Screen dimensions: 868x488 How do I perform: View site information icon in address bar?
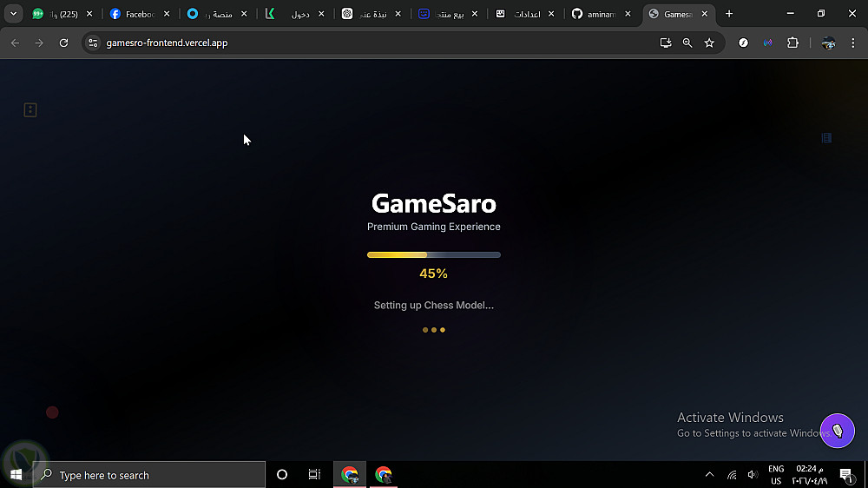93,43
